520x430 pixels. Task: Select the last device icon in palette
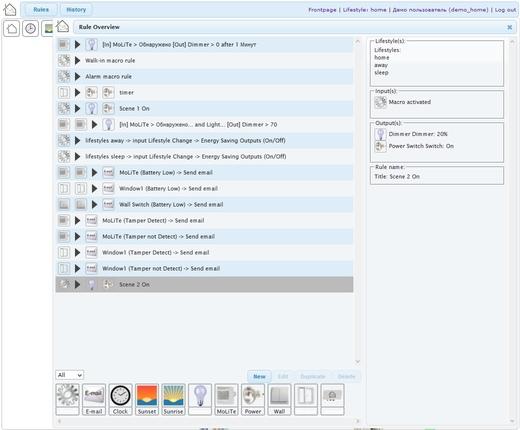[332, 395]
